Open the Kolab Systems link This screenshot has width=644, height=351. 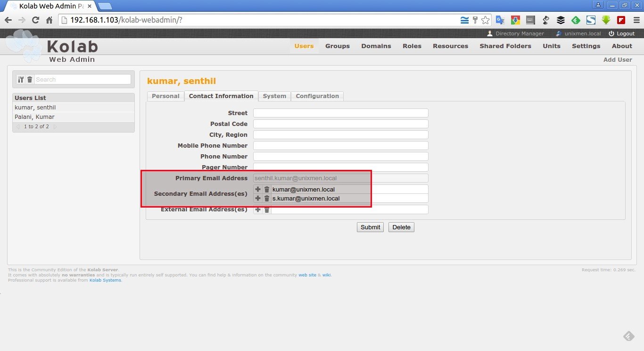click(x=105, y=280)
